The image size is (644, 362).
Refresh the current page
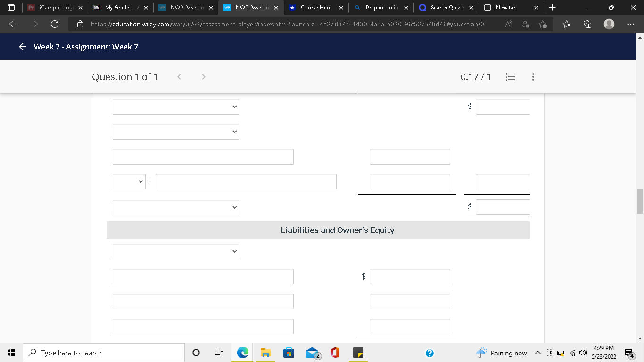click(55, 24)
